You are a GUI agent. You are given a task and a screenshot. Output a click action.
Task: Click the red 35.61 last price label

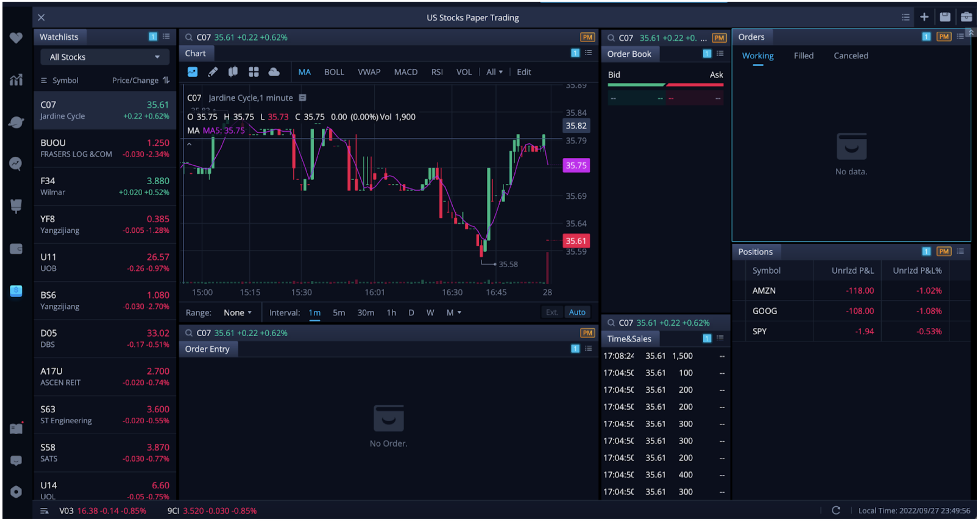click(x=576, y=241)
